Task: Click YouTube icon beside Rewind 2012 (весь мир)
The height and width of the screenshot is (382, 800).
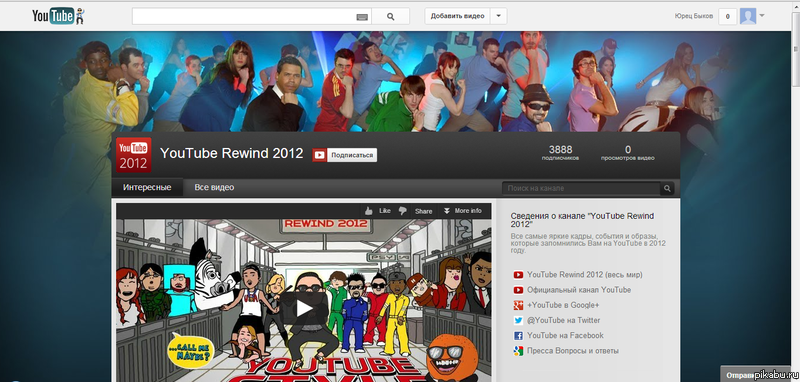Action: [518, 275]
